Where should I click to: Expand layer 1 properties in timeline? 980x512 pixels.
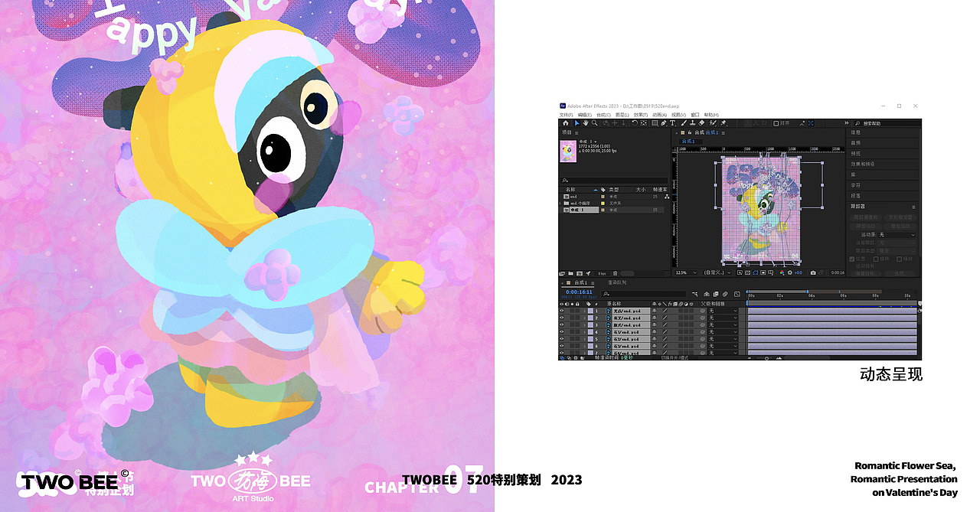pos(584,311)
